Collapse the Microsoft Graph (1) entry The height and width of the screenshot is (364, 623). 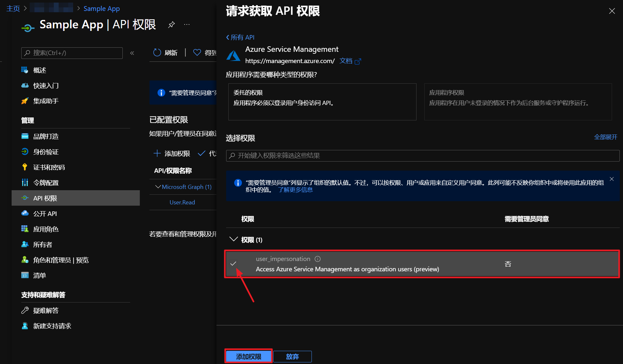(x=158, y=187)
